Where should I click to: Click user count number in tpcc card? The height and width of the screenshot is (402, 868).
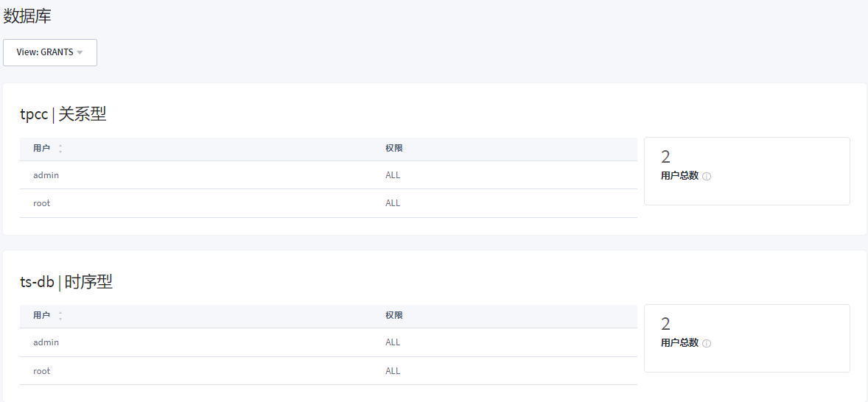pos(666,157)
